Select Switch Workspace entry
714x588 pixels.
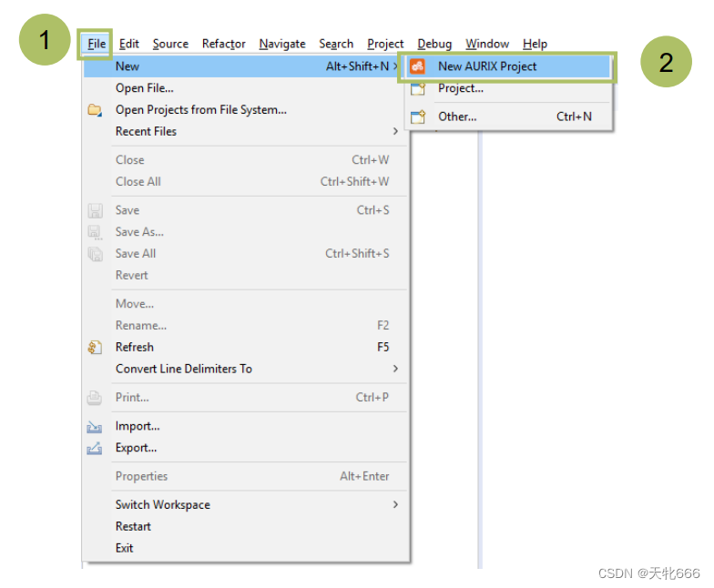[246, 504]
